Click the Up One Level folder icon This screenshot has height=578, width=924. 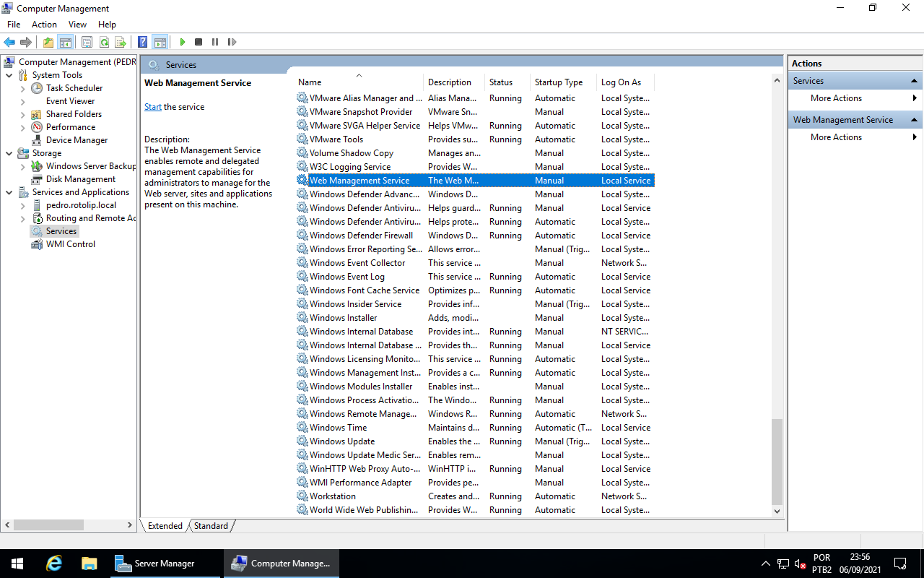(48, 42)
